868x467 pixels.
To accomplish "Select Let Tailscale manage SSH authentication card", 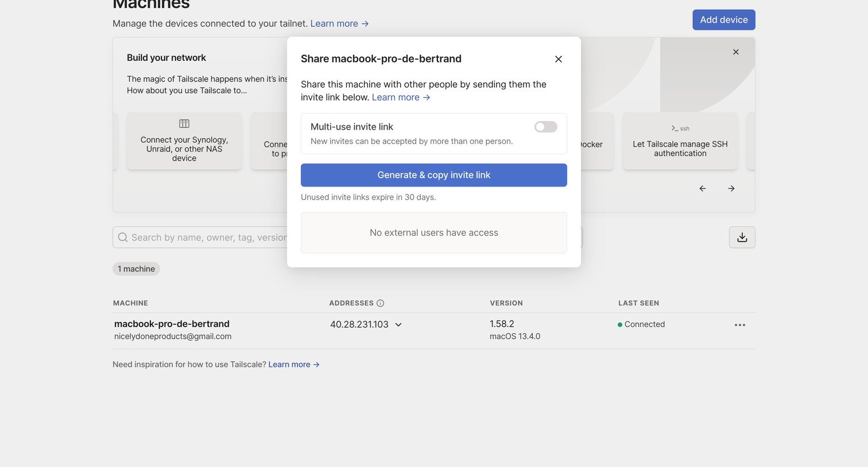I will 680,141.
